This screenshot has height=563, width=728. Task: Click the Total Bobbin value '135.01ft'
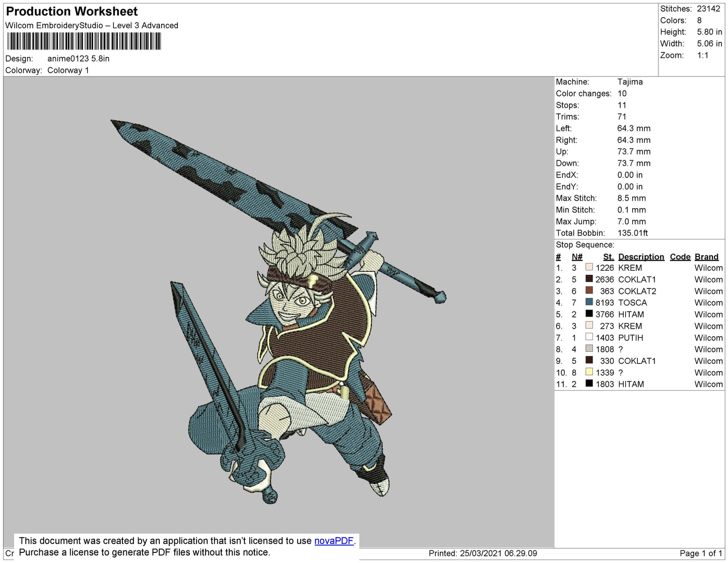click(632, 233)
